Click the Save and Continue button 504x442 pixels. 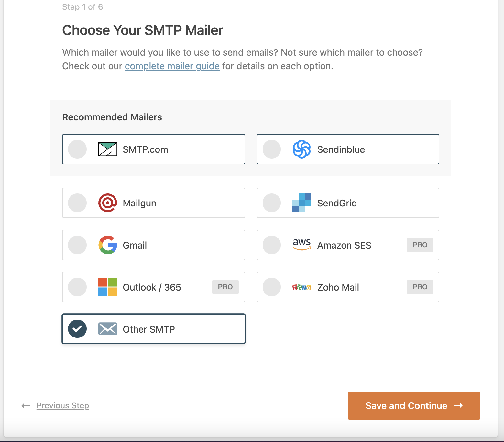[x=414, y=406]
